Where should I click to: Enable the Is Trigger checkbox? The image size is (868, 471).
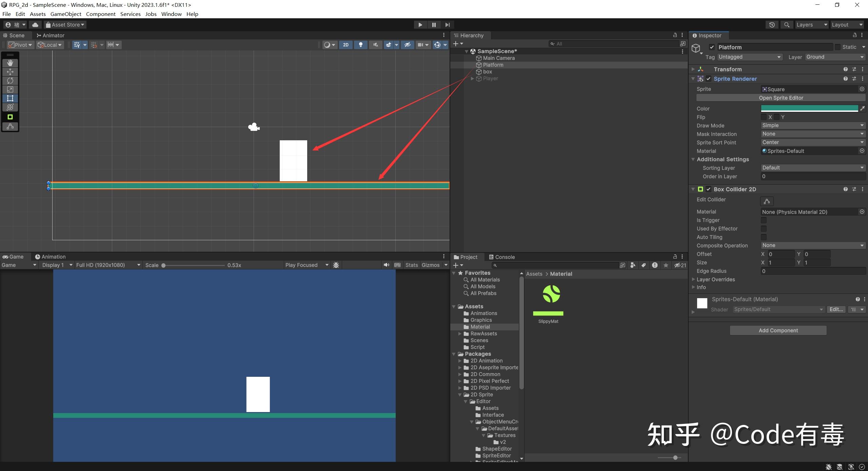pyautogui.click(x=764, y=220)
